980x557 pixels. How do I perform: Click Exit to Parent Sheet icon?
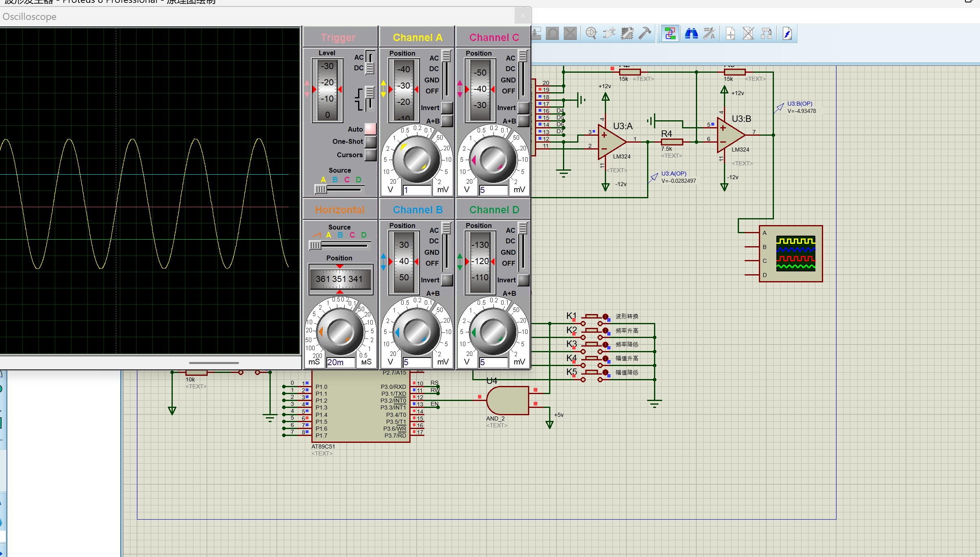(x=766, y=33)
